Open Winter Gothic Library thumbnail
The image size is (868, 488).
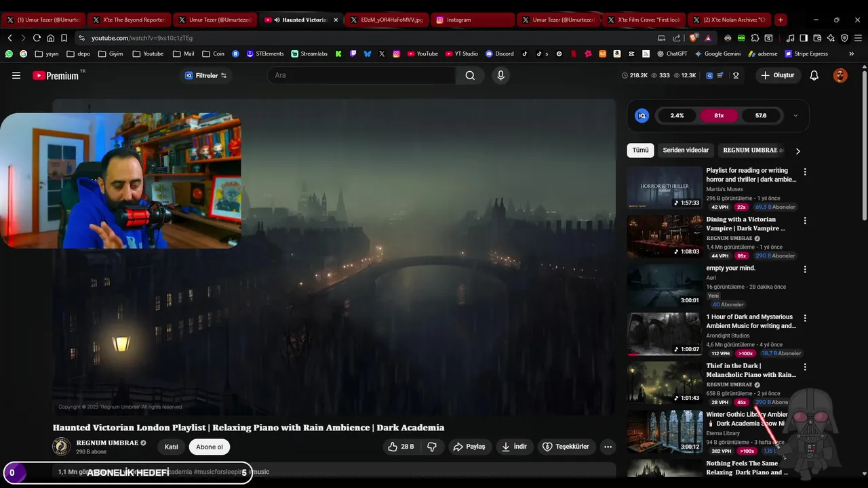tap(665, 432)
